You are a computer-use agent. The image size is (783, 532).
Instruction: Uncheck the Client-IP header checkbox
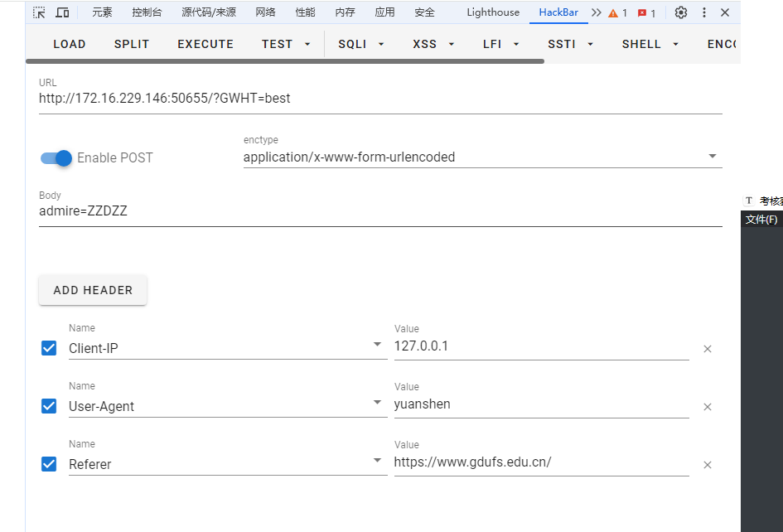pos(49,348)
